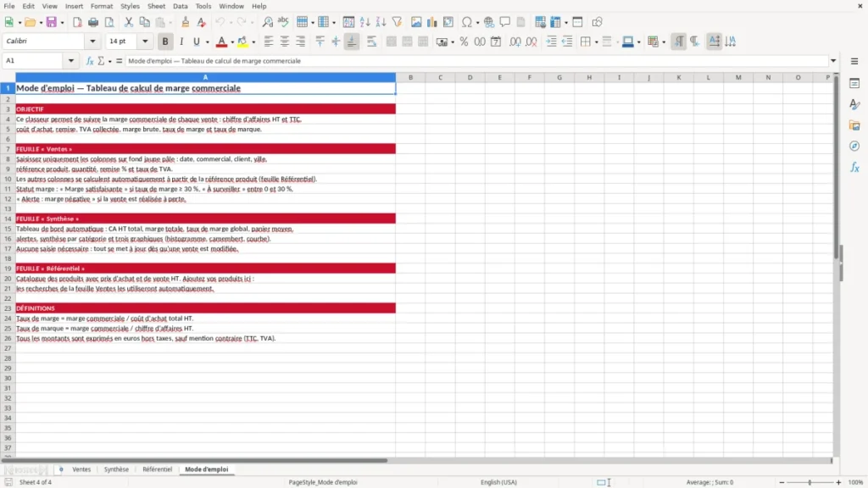Open the Conditional formatting dropdown arrow

[664, 42]
